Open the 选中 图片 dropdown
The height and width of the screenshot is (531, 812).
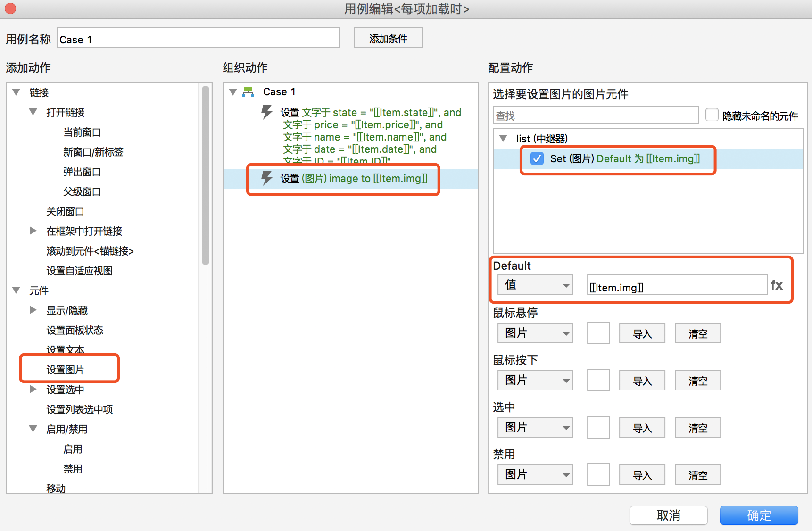pos(535,428)
